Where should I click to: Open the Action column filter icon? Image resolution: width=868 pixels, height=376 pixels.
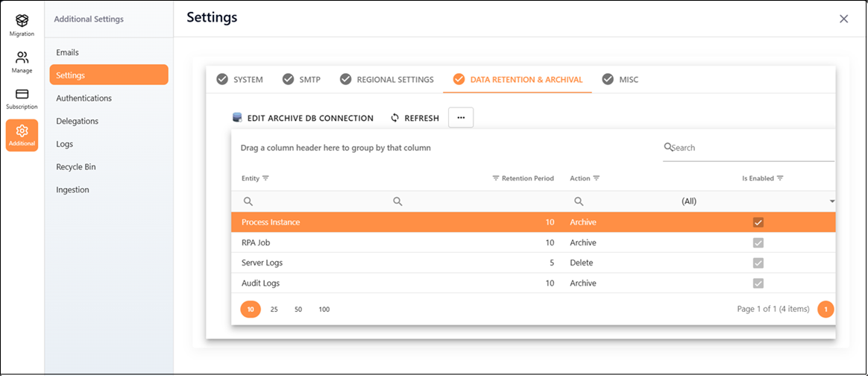tap(597, 178)
